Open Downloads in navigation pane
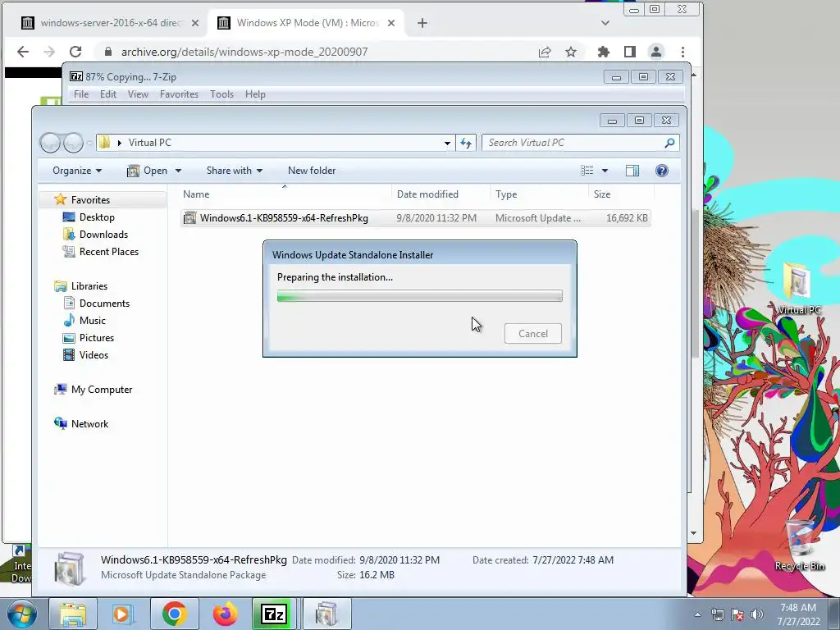The image size is (840, 630). pos(103,234)
